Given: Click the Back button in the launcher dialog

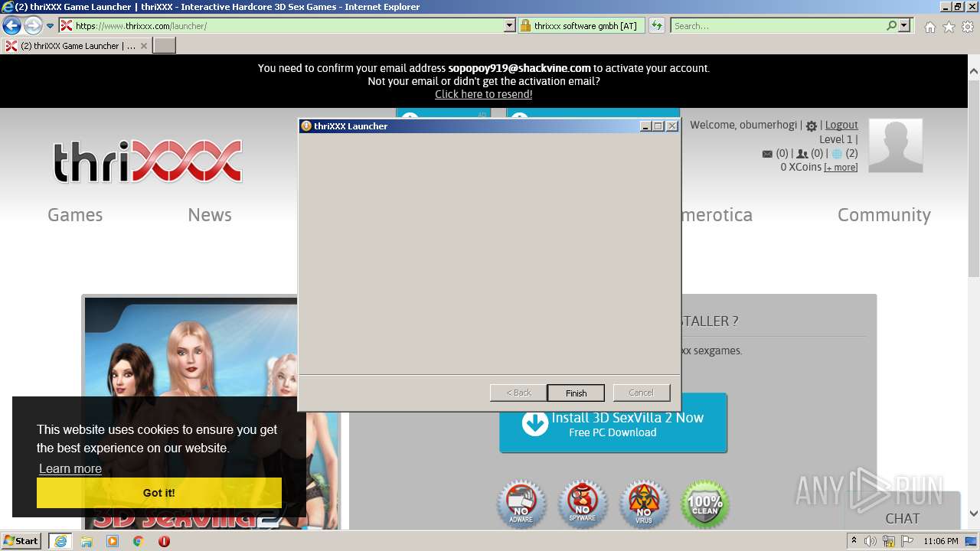Looking at the screenshot, I should 518,393.
